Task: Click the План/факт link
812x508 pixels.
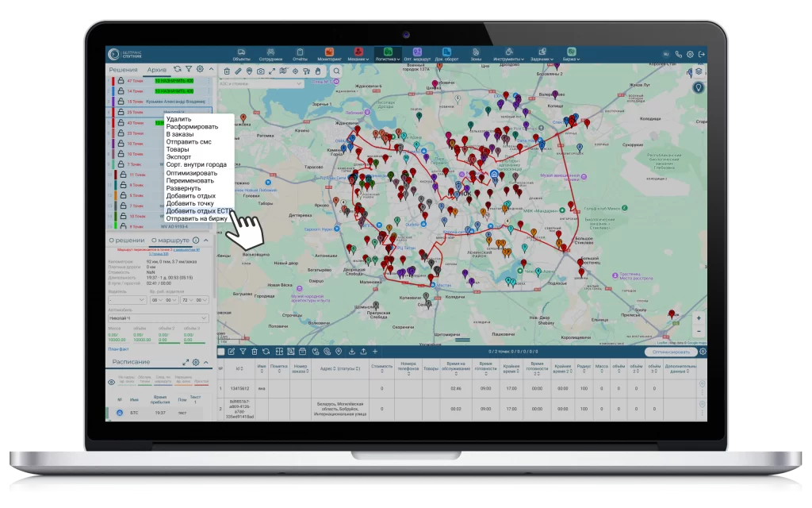Action: pyautogui.click(x=118, y=349)
